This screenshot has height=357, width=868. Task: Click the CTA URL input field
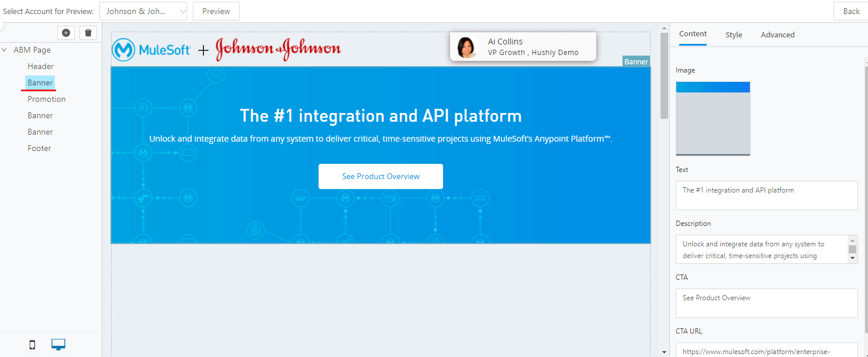(767, 350)
